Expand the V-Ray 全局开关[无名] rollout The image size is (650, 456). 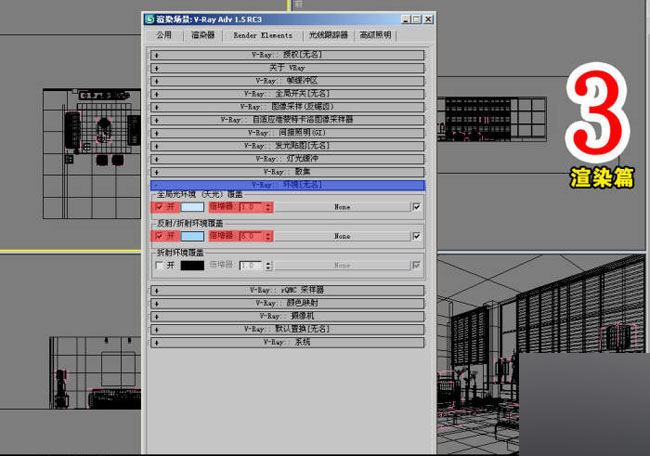click(287, 94)
